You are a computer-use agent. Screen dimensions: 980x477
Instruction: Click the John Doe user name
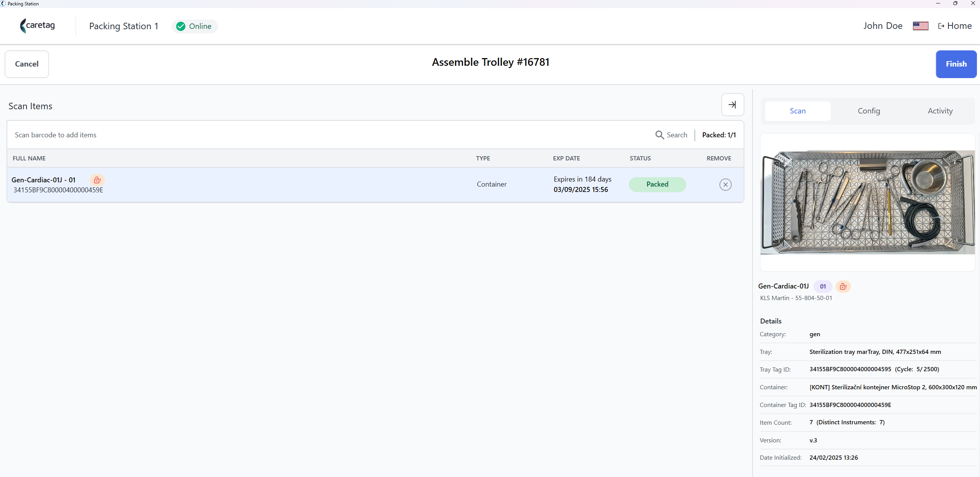[x=883, y=26]
